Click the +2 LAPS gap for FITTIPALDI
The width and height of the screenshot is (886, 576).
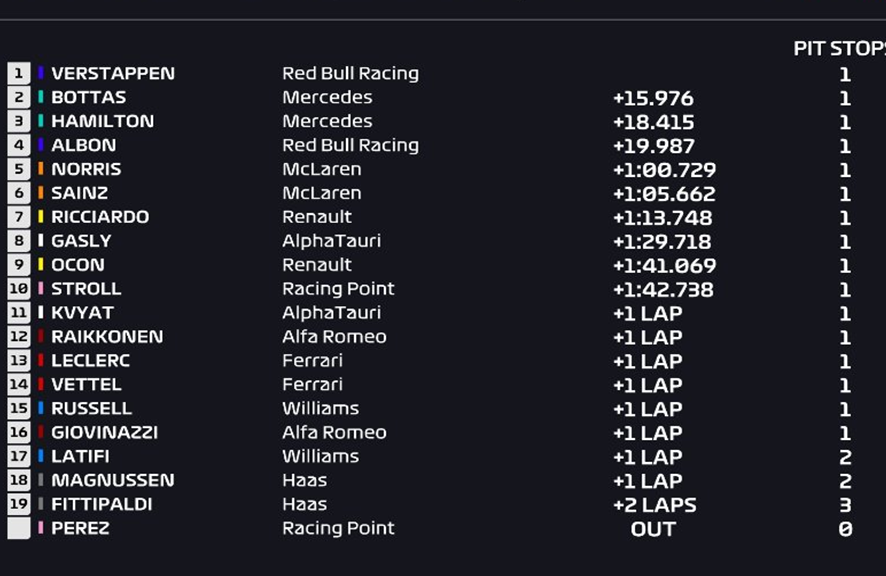point(655,505)
